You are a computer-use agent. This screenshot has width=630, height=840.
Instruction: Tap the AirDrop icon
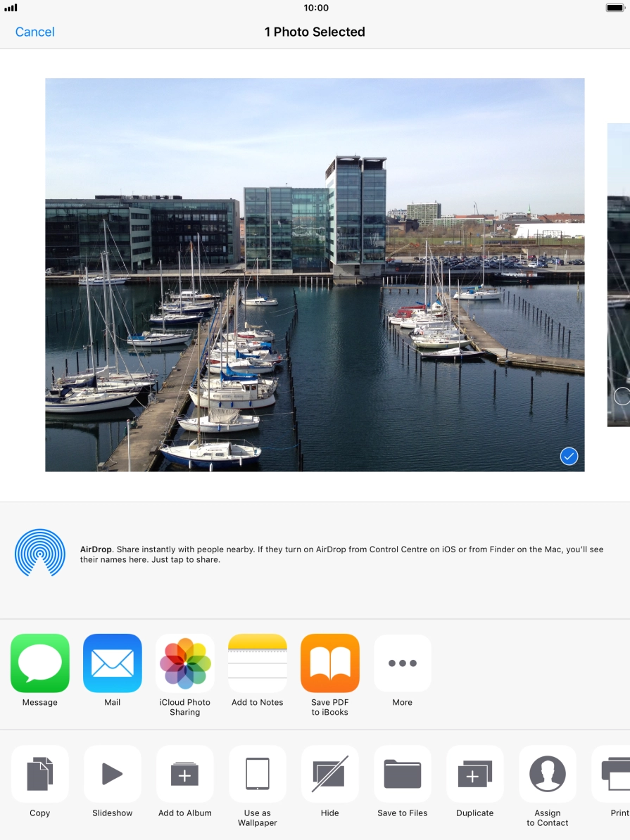point(40,554)
